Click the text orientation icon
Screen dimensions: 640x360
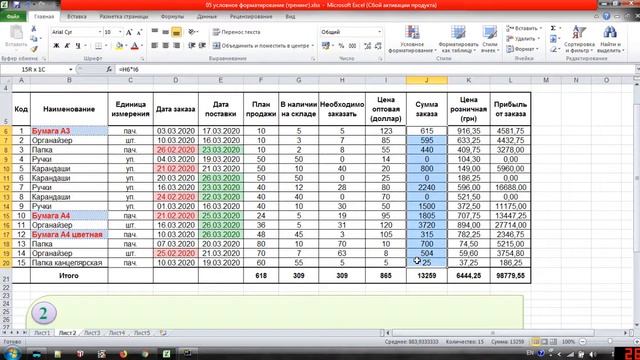point(192,32)
